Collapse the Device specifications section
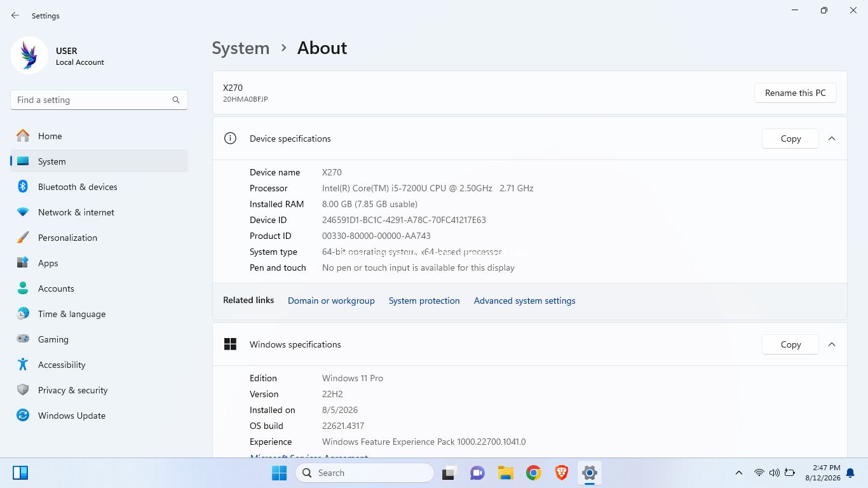The width and height of the screenshot is (868, 488). coord(832,139)
